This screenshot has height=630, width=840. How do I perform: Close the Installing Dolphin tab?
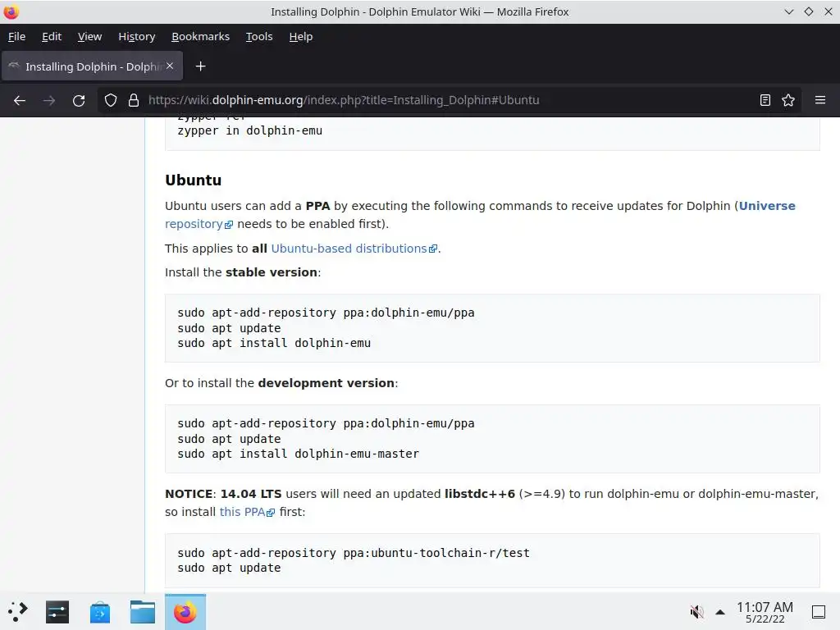pyautogui.click(x=169, y=66)
